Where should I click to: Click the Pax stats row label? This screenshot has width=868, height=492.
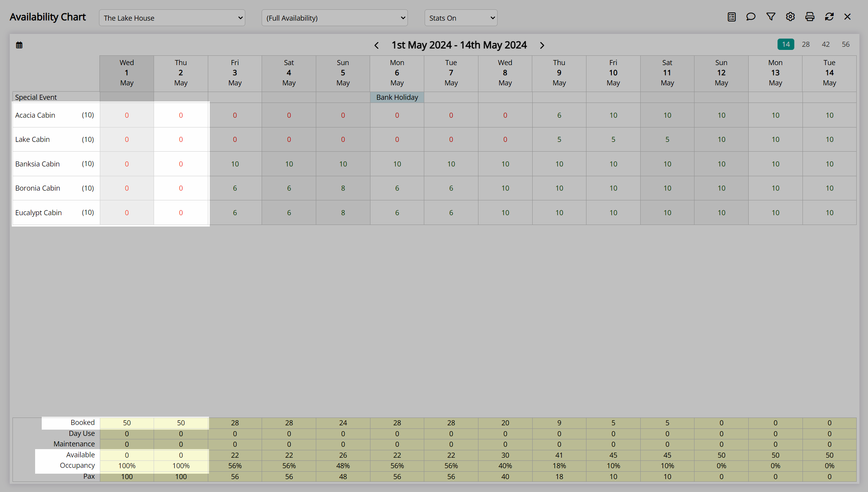click(x=89, y=476)
